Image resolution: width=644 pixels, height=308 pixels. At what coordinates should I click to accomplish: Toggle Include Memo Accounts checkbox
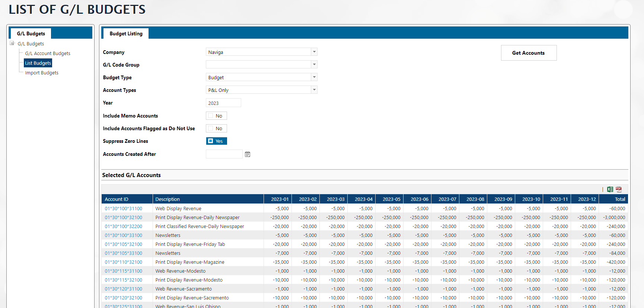tap(211, 116)
